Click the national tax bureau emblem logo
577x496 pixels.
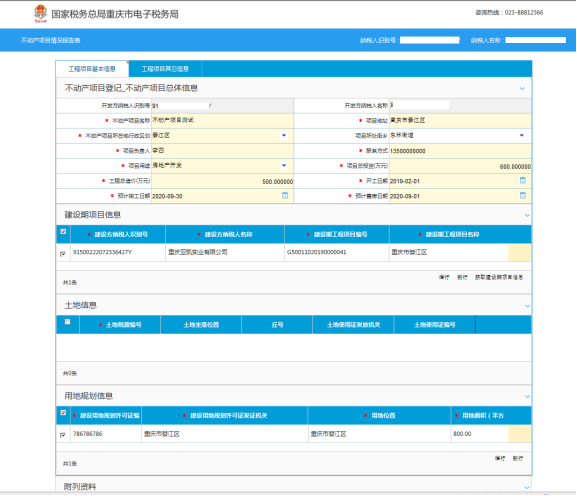tap(40, 13)
